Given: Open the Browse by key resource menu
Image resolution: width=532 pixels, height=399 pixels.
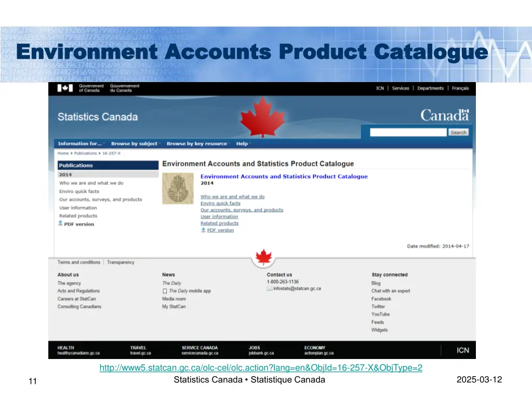Looking at the screenshot, I should (x=197, y=143).
